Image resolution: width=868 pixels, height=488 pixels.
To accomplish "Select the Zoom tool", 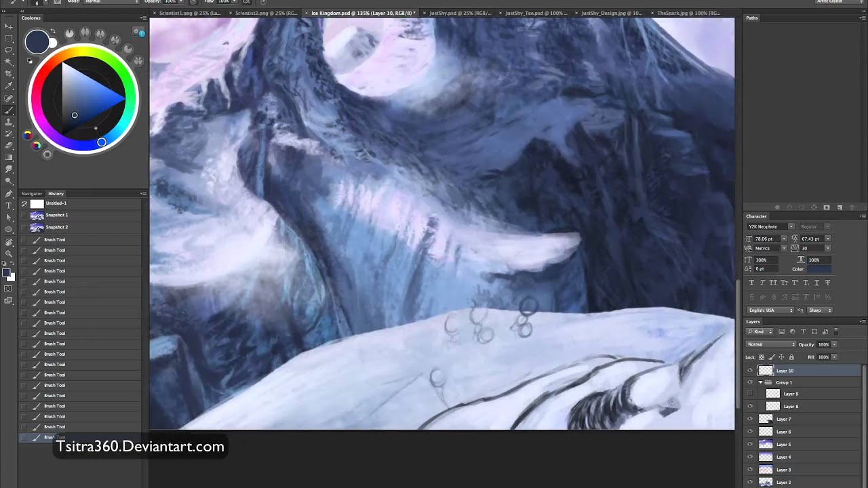I will click(x=9, y=253).
